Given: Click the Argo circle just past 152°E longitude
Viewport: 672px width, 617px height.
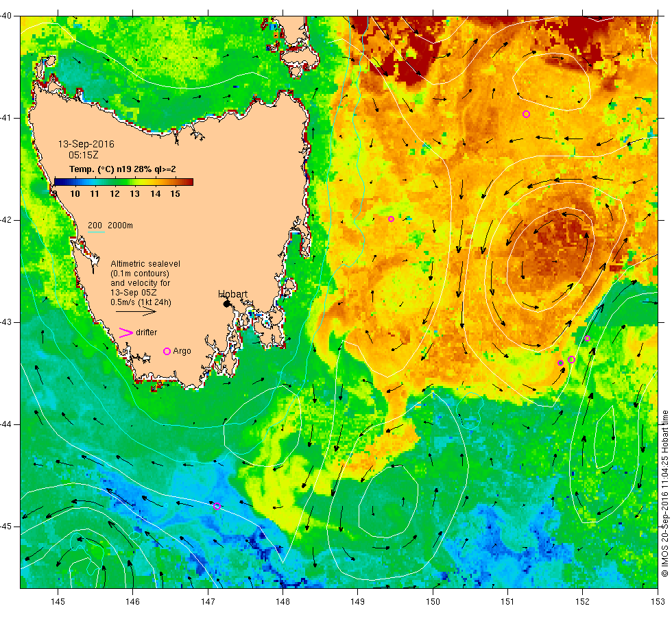Looking at the screenshot, I should (587, 339).
